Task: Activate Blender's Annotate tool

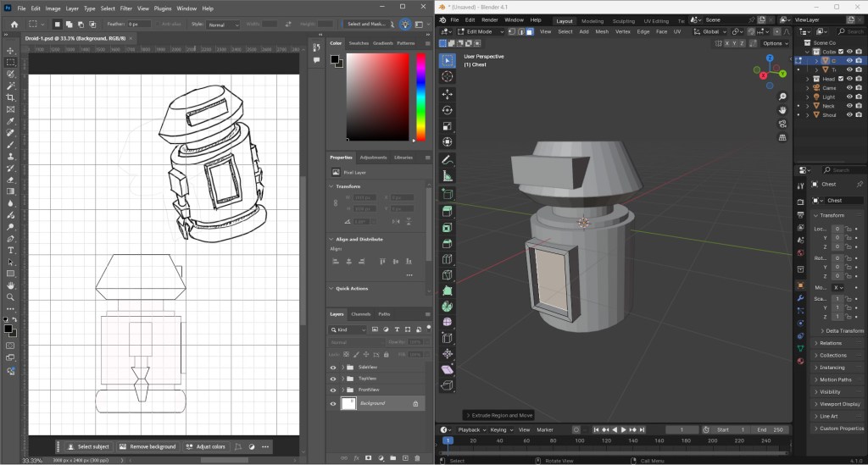Action: (x=447, y=160)
